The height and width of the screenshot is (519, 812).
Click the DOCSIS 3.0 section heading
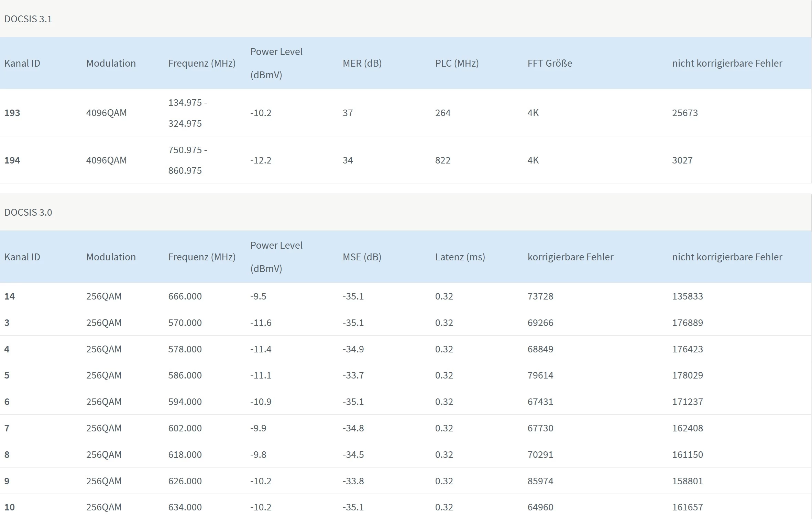click(28, 212)
